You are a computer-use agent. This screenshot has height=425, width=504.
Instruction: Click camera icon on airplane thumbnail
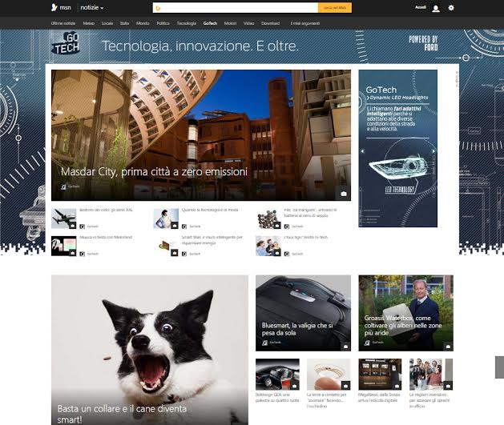tap(73, 226)
